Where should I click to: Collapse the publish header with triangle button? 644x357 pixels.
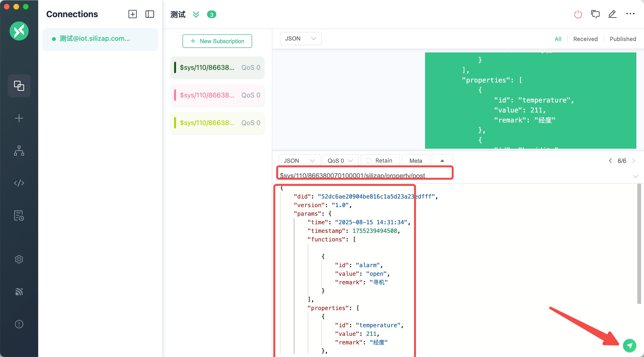442,161
